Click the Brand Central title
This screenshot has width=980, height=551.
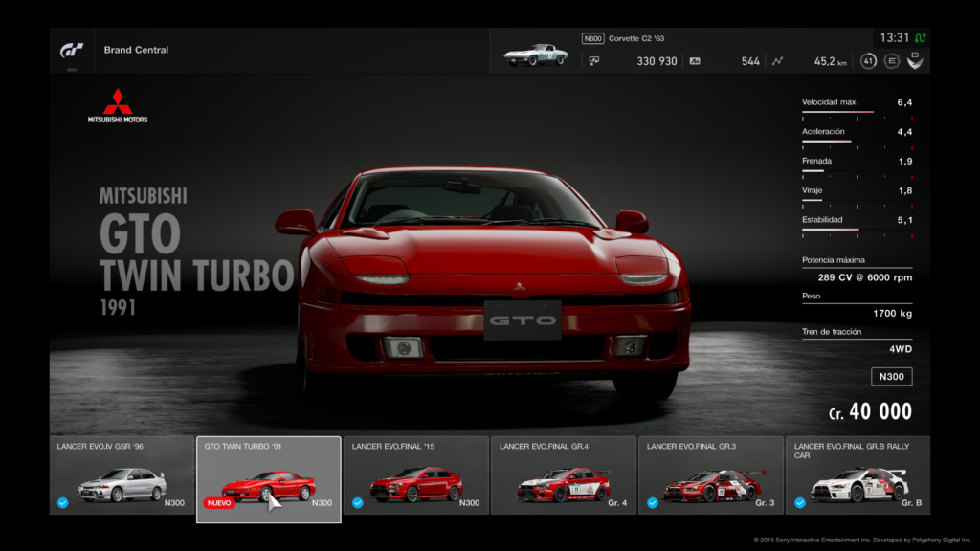tap(136, 50)
